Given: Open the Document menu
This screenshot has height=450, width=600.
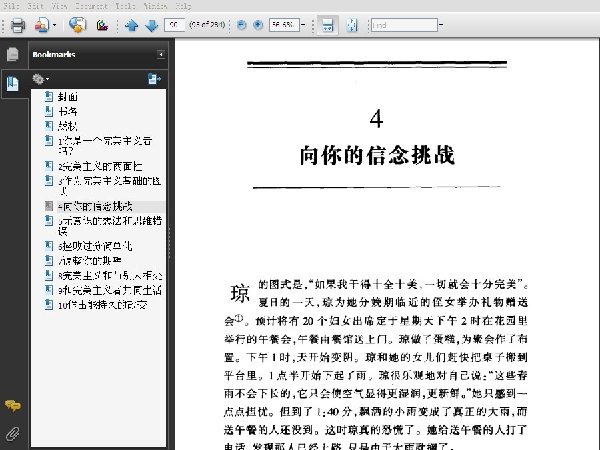Looking at the screenshot, I should pyautogui.click(x=91, y=6).
